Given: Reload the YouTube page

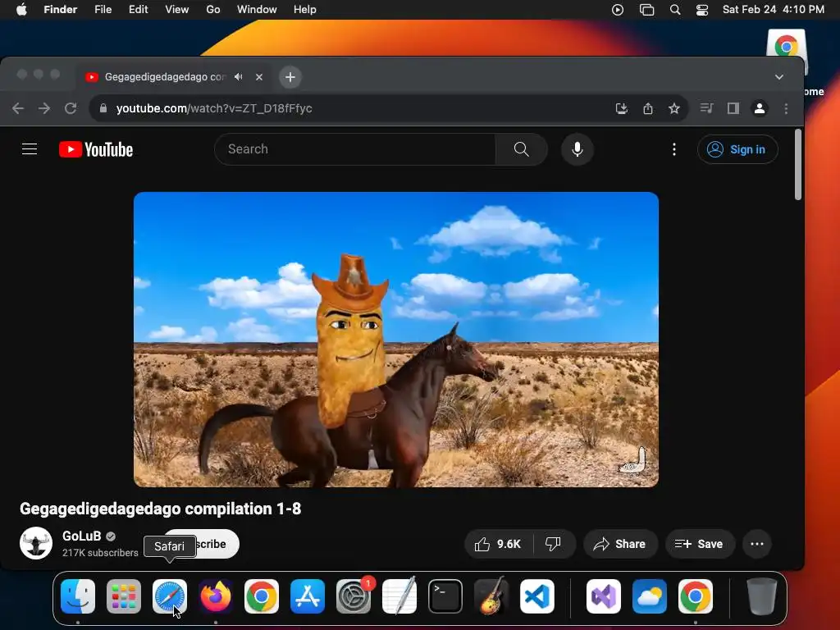Looking at the screenshot, I should coord(71,108).
